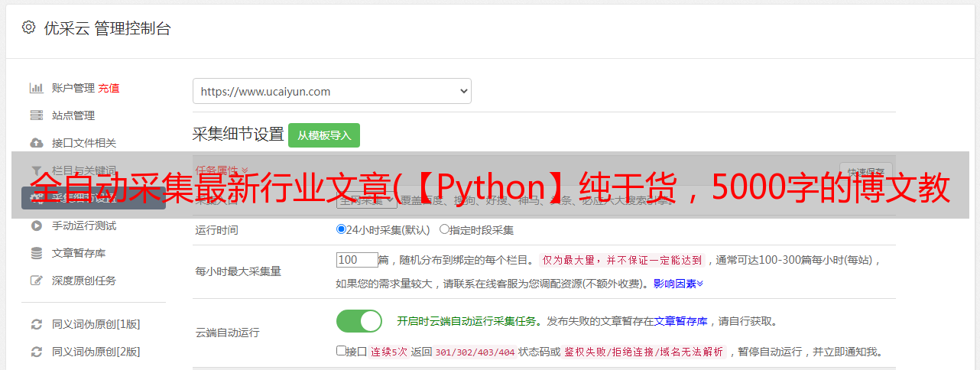Viewport: 980px width, 370px height.
Task: Click the server icon next to 站点管理
Action: [x=36, y=115]
